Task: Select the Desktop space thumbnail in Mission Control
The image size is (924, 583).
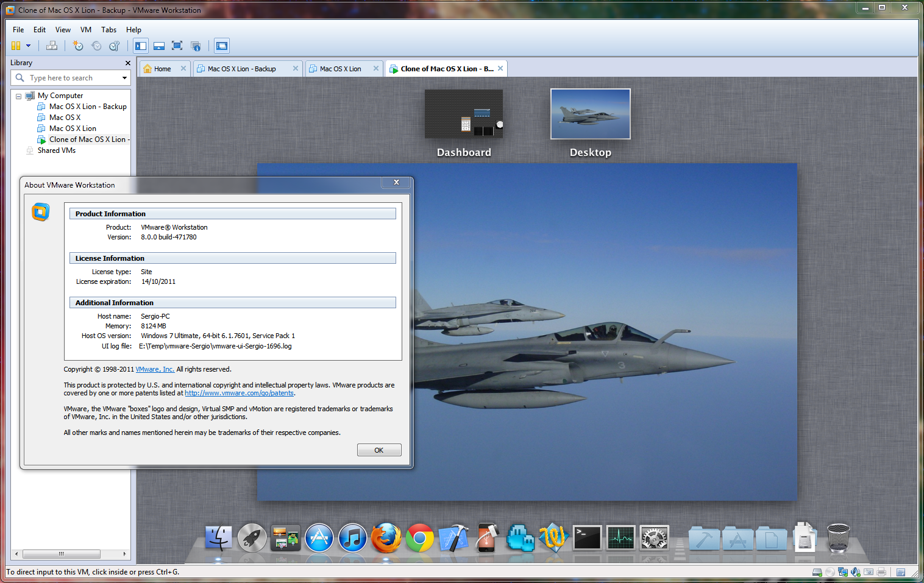Action: coord(591,114)
